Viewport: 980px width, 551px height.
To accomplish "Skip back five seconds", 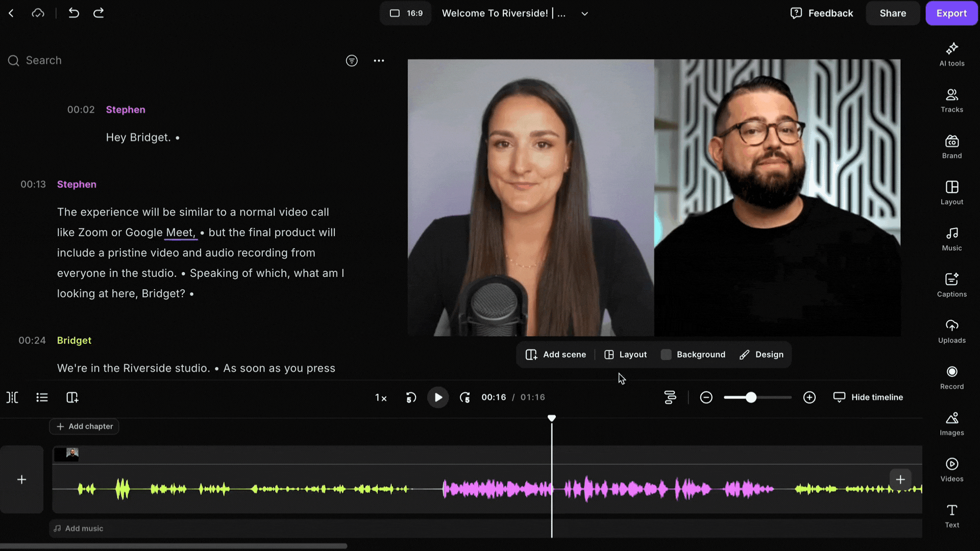I will pyautogui.click(x=411, y=397).
